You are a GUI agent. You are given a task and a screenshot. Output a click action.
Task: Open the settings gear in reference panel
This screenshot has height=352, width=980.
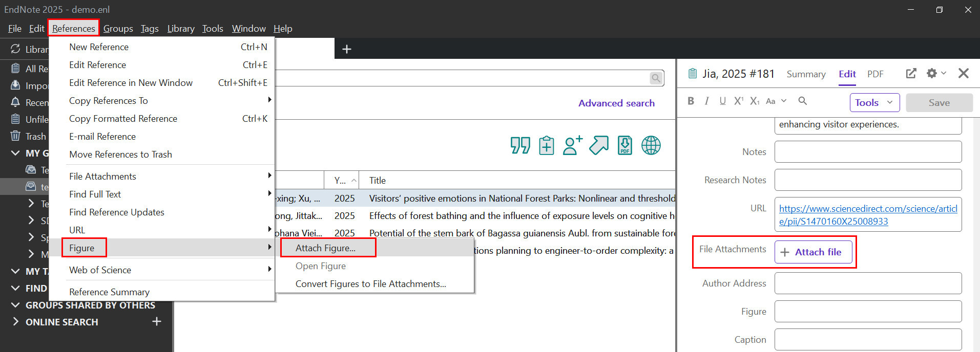(932, 74)
